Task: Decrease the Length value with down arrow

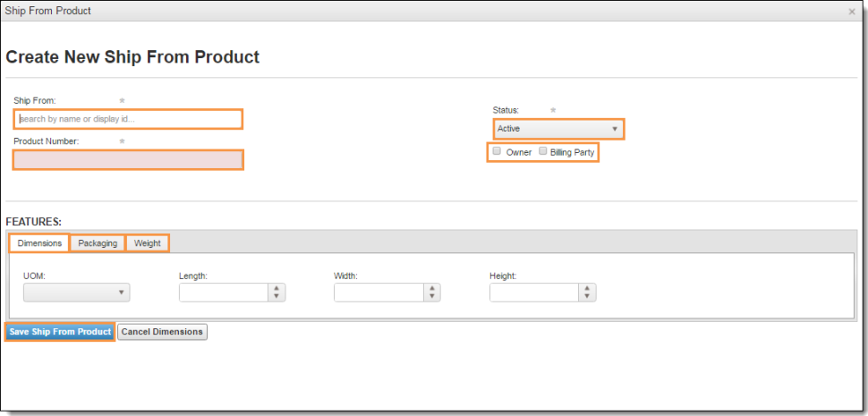Action: (x=277, y=296)
